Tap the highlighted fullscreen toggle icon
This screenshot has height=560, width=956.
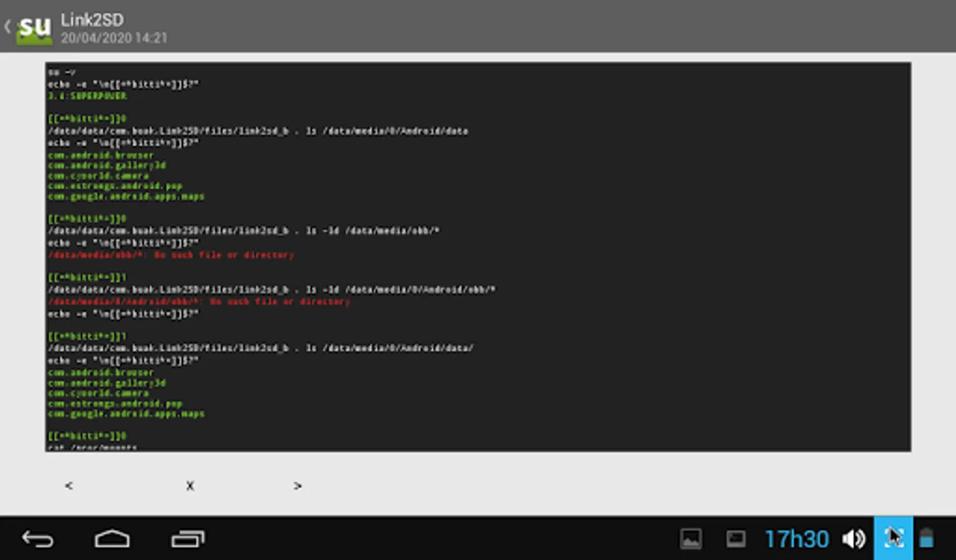click(x=893, y=538)
